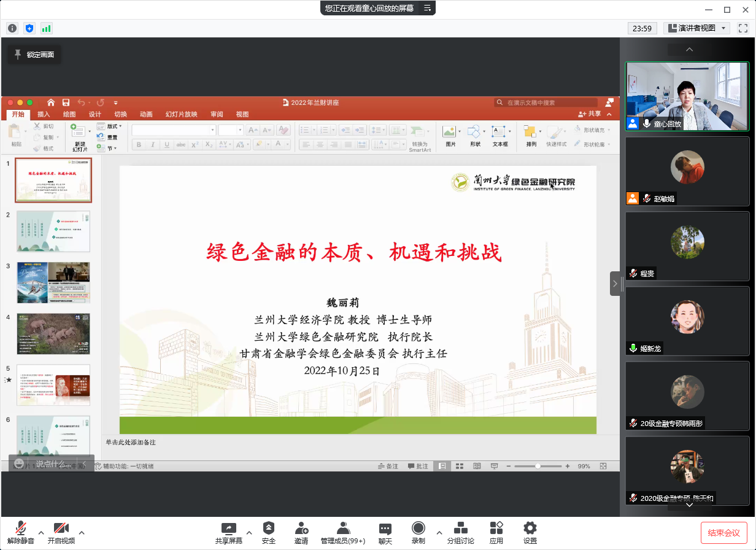This screenshot has width=756, height=550.
Task: Open 排列 arrange menu
Action: click(x=531, y=136)
